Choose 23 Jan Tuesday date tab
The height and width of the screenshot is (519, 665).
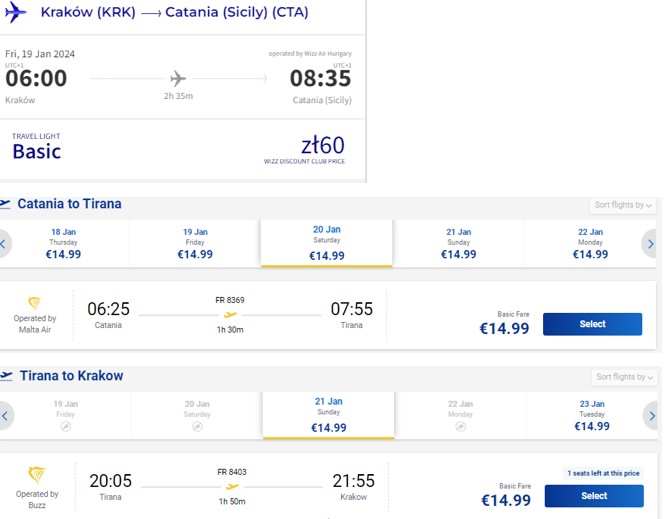pos(592,416)
